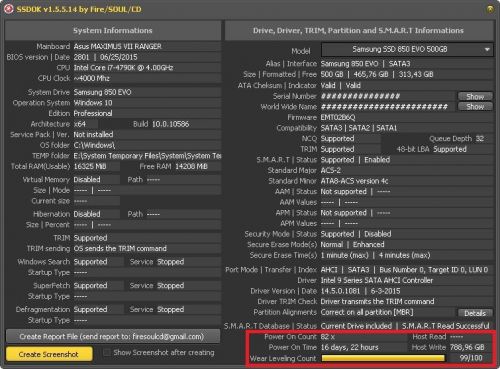Click OS folder value C:\Windows\
The image size is (500, 369).
click(94, 145)
